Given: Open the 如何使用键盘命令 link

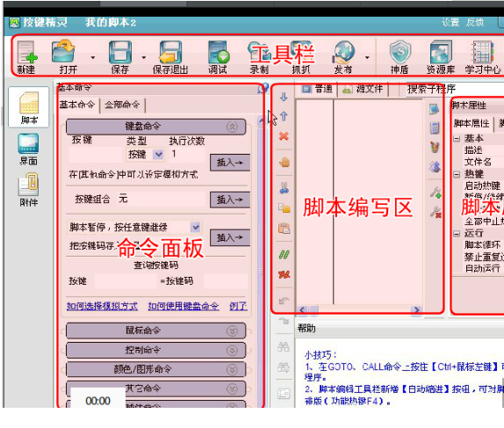Looking at the screenshot, I should pos(184,306).
